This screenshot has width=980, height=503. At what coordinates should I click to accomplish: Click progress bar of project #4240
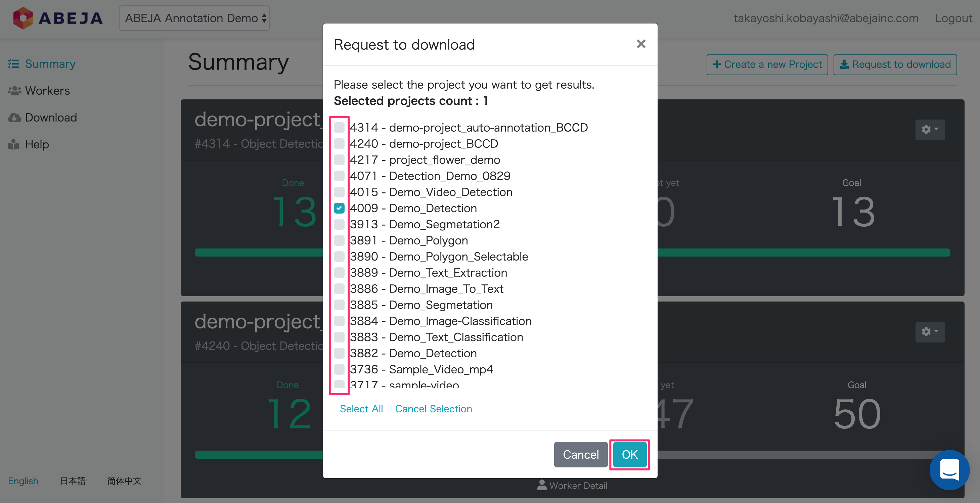572,454
